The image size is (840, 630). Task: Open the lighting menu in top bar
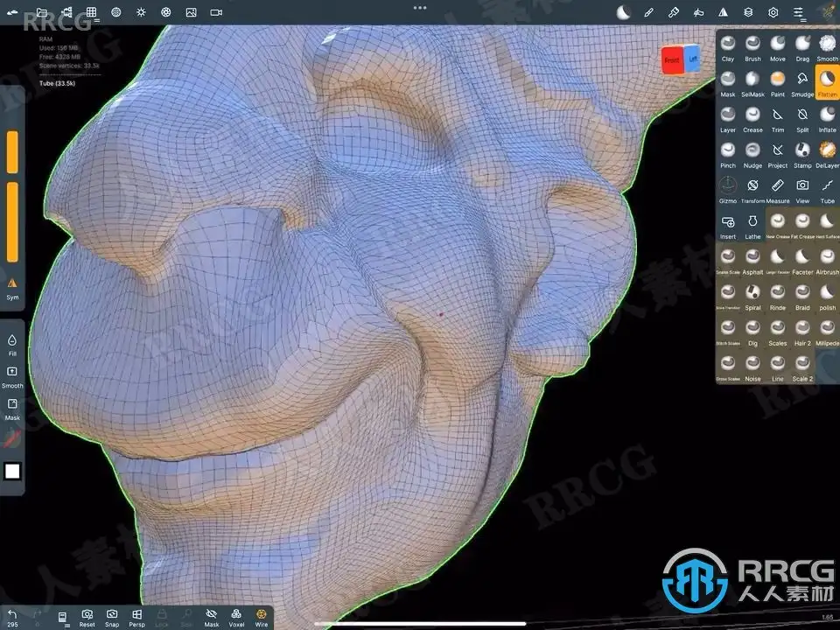pyautogui.click(x=141, y=11)
